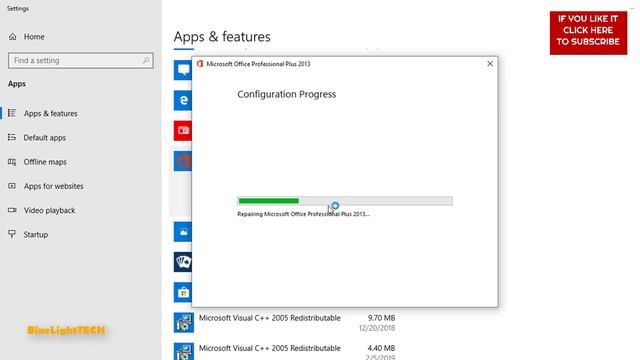The height and width of the screenshot is (360, 640).
Task: Open Default apps settings
Action: coord(44,138)
